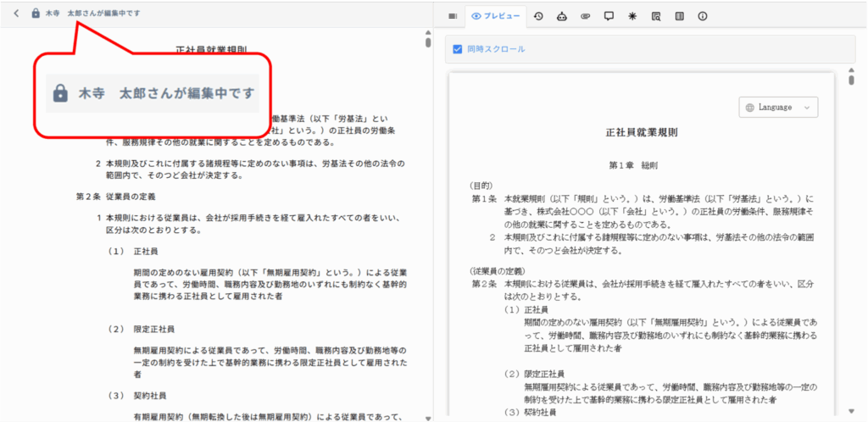
Task: Open the comparison columns icon in toolbar
Action: (x=679, y=15)
